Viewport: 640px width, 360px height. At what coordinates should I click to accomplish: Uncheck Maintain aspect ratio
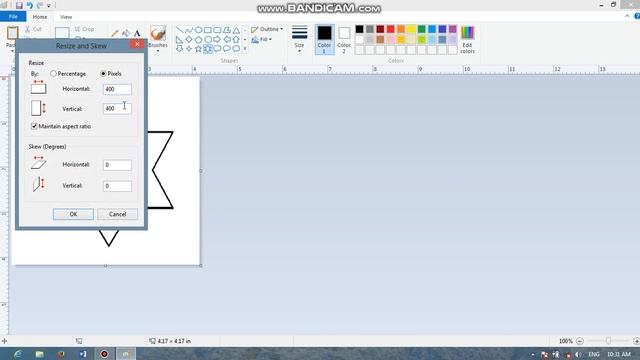(x=34, y=127)
